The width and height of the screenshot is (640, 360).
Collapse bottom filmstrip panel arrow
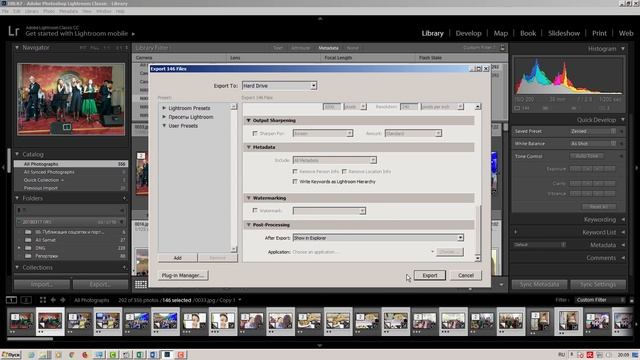[x=320, y=346]
